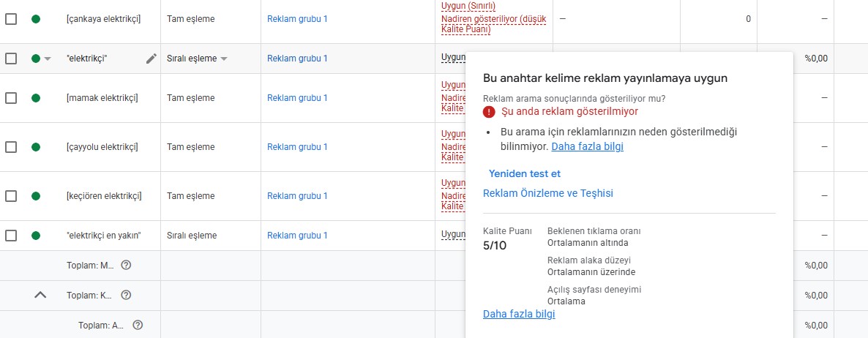Open help icon next to Toplam: A...
This screenshot has width=868, height=338.
click(138, 325)
